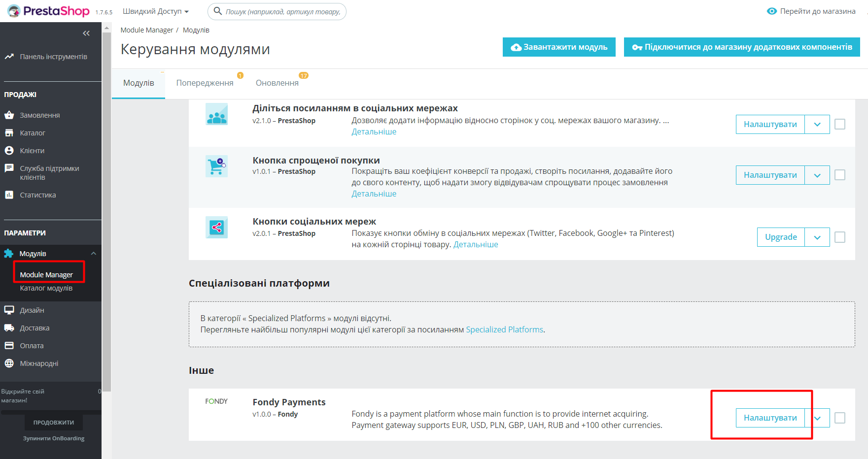868x459 pixels.
Task: Collapse the Модулів sidebar menu chevron
Action: point(94,254)
